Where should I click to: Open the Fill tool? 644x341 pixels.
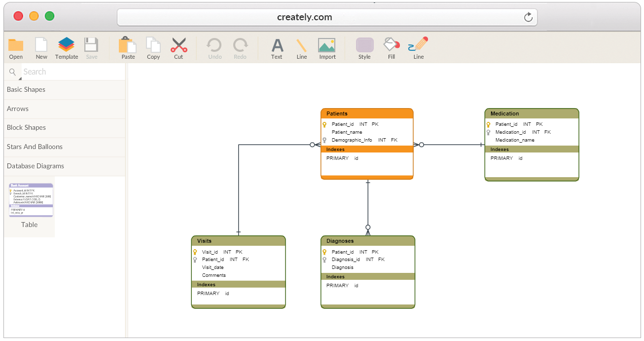pos(391,47)
